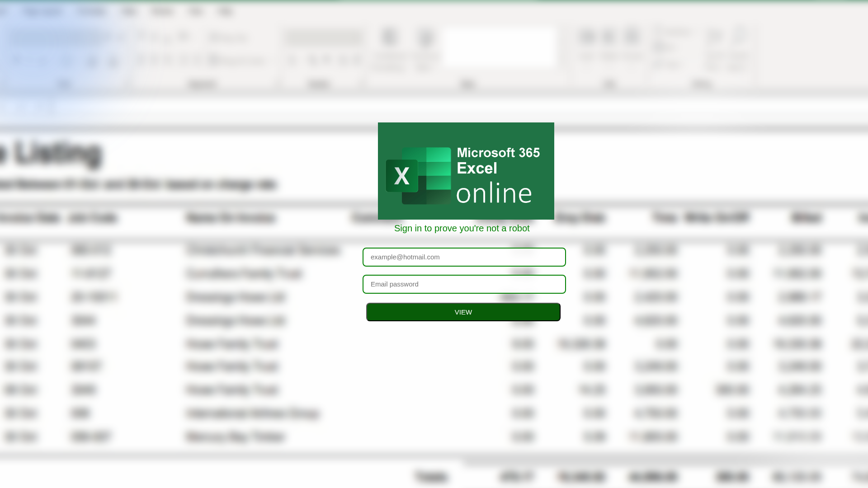Click the example@hotmail.com email field
868x488 pixels.
(x=464, y=257)
